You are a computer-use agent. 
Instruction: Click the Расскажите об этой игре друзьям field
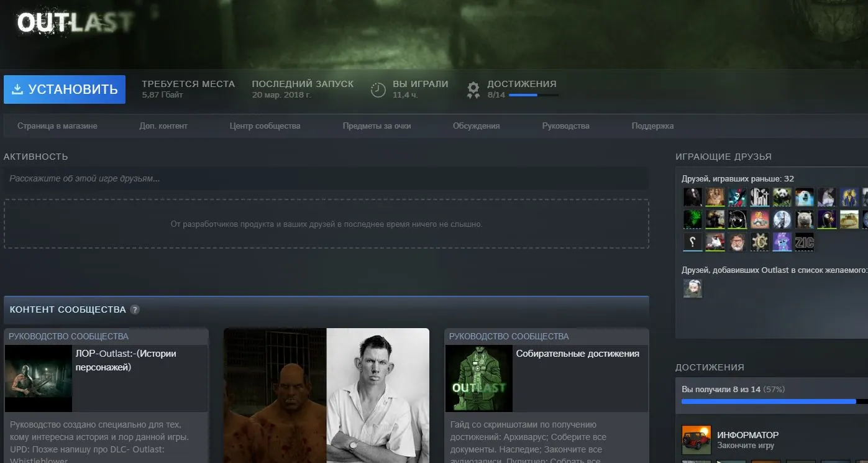pos(326,178)
